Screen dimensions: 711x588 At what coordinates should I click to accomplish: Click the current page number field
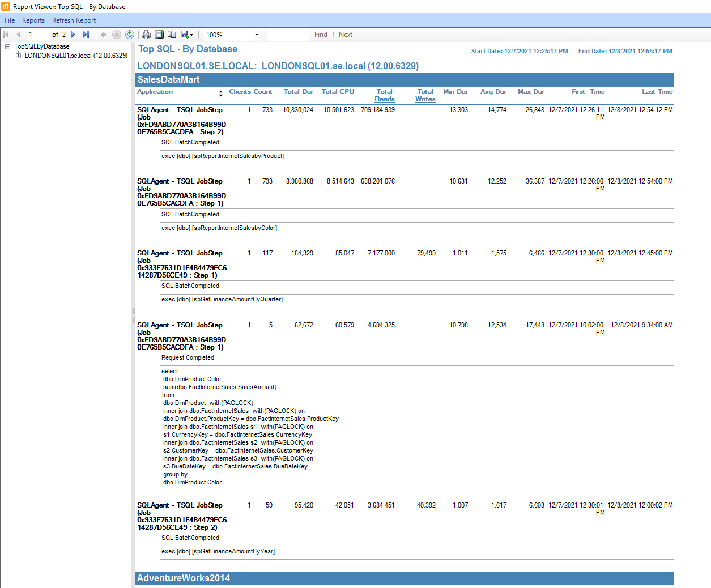click(37, 35)
